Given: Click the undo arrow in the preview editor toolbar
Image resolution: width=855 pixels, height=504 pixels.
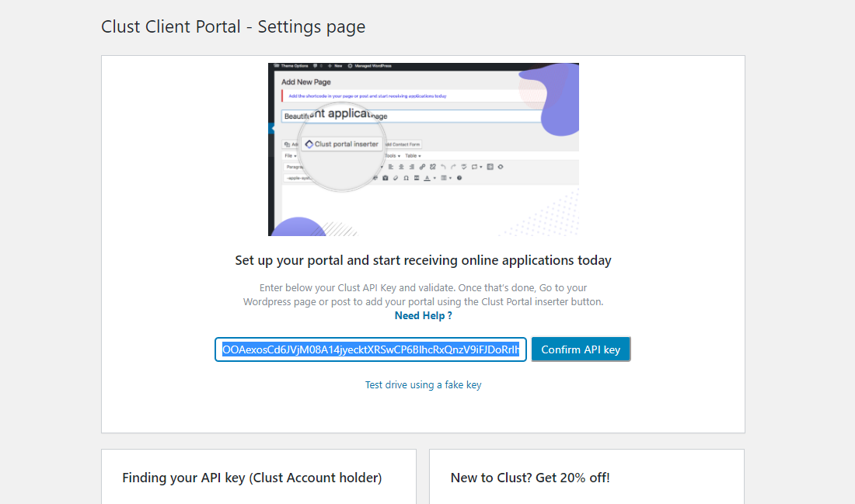Looking at the screenshot, I should (443, 166).
